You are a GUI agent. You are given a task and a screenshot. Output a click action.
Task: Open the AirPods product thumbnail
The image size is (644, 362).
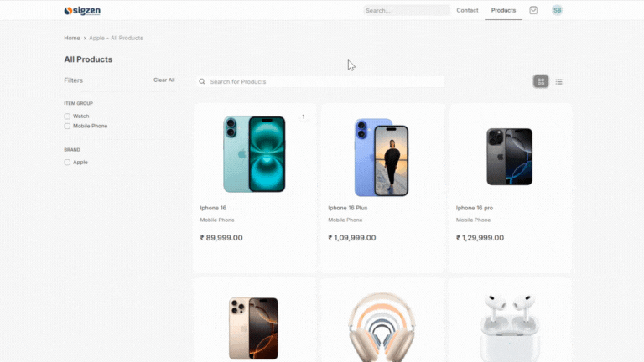[x=510, y=328]
